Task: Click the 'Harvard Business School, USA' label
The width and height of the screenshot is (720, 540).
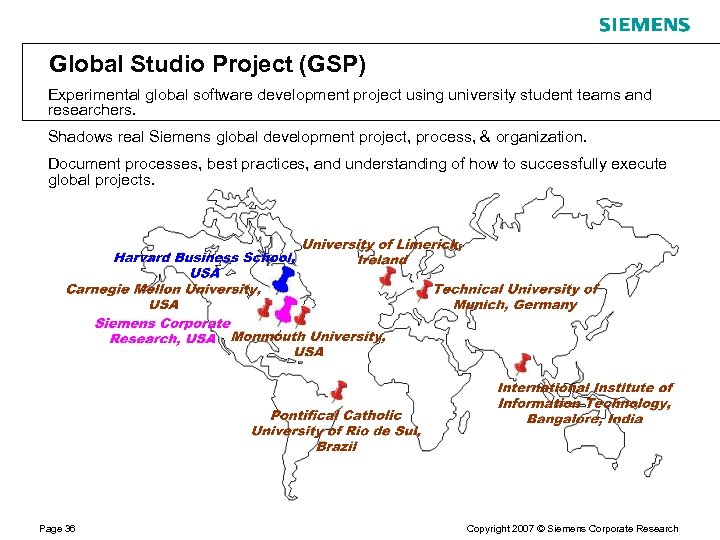Action: click(x=205, y=265)
